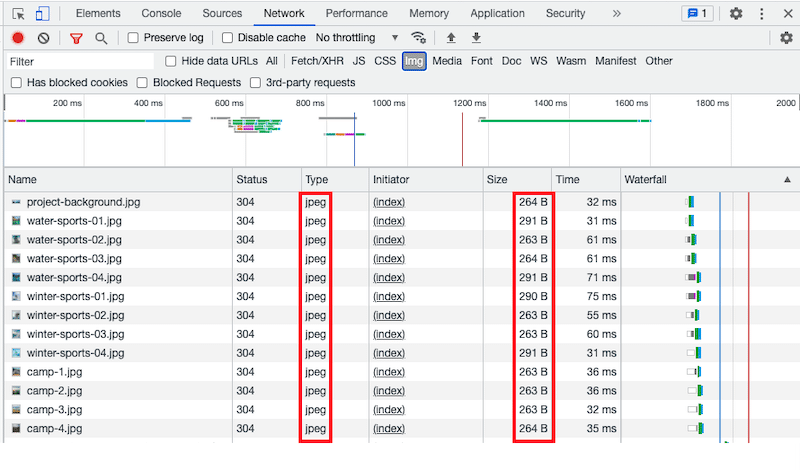
Task: Sort by Size column header
Action: pos(517,180)
